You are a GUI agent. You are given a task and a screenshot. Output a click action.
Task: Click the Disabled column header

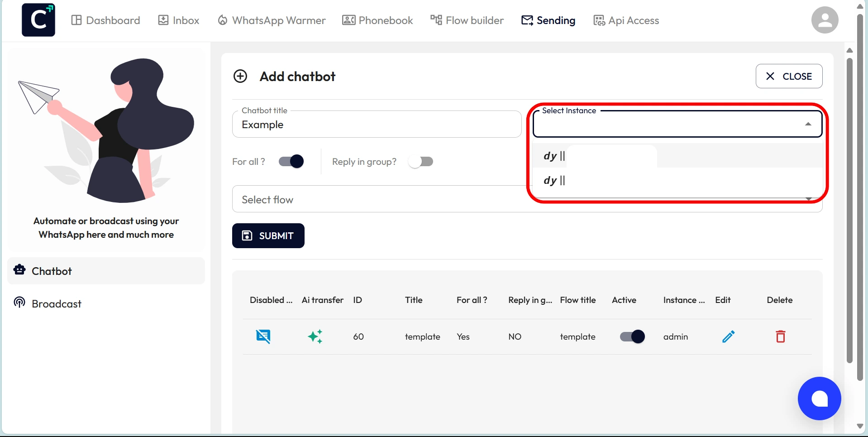[x=271, y=300]
